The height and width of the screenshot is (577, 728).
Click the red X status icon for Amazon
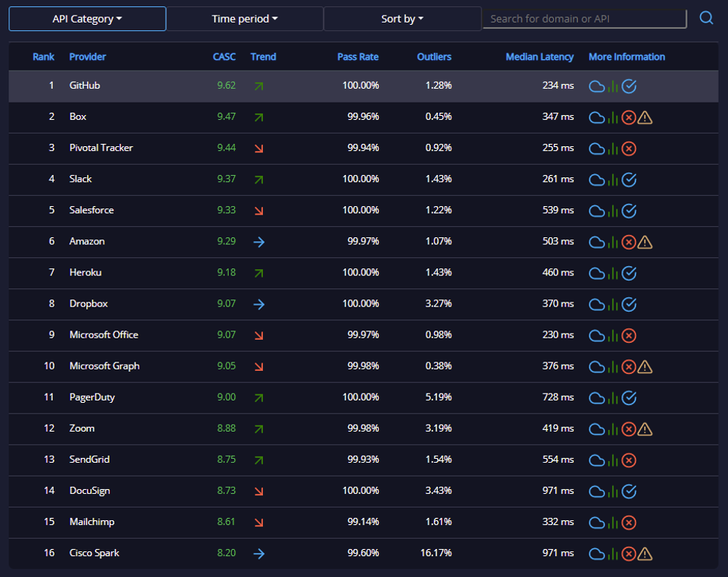pos(628,243)
